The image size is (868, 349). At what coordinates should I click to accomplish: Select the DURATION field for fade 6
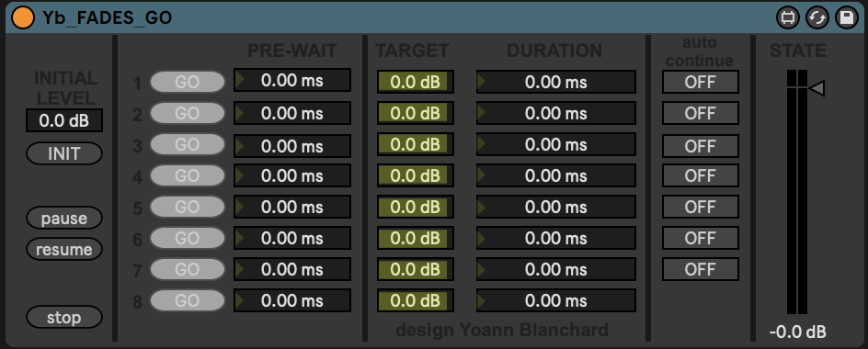click(555, 239)
